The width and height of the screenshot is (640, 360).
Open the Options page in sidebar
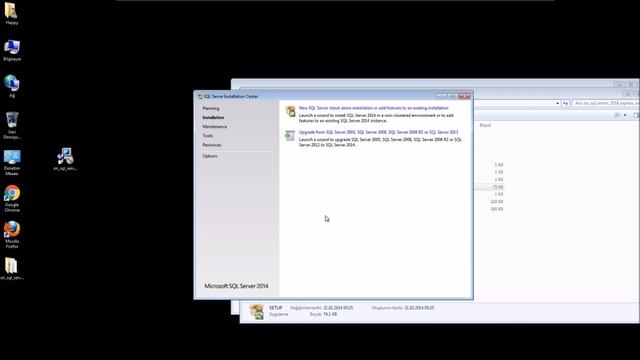210,156
